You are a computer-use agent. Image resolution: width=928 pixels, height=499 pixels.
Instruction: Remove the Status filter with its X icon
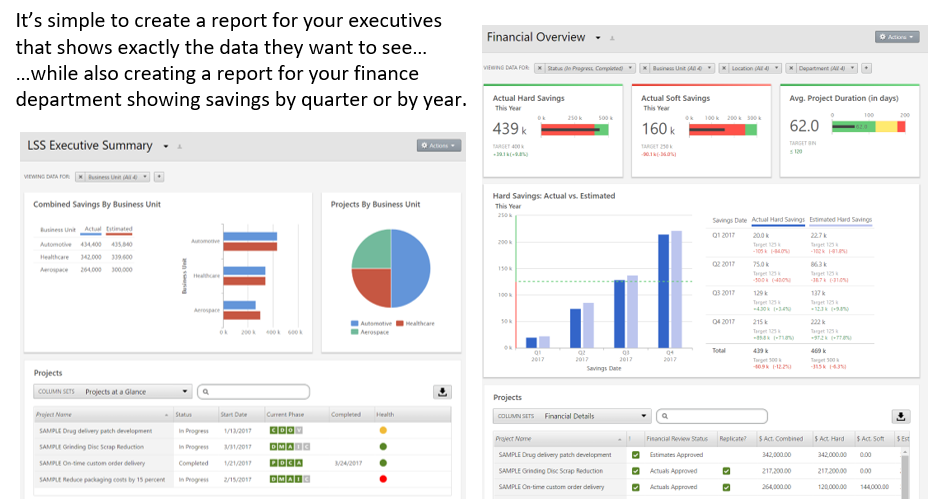541,68
